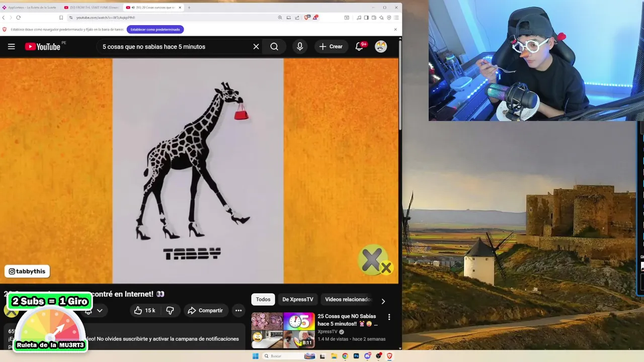This screenshot has width=644, height=362.
Task: Open Discord from the taskbar
Action: [367, 356]
